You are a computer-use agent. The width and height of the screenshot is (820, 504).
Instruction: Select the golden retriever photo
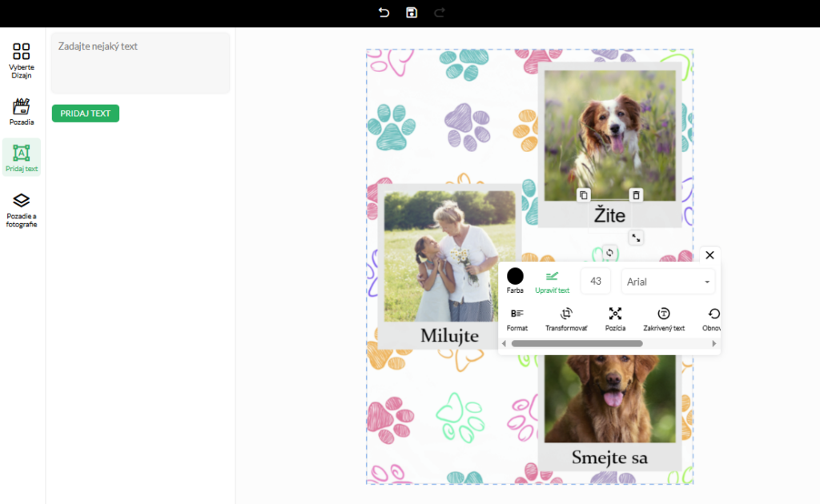(x=609, y=399)
